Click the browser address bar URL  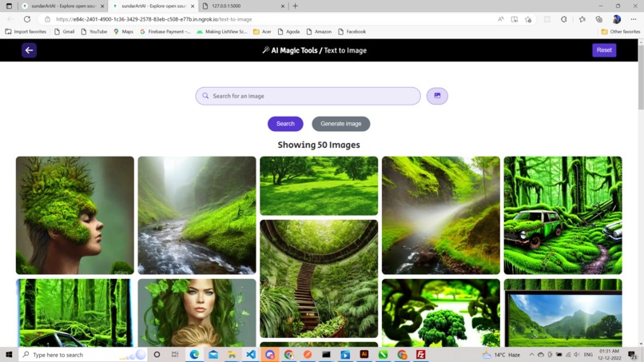pos(154,19)
